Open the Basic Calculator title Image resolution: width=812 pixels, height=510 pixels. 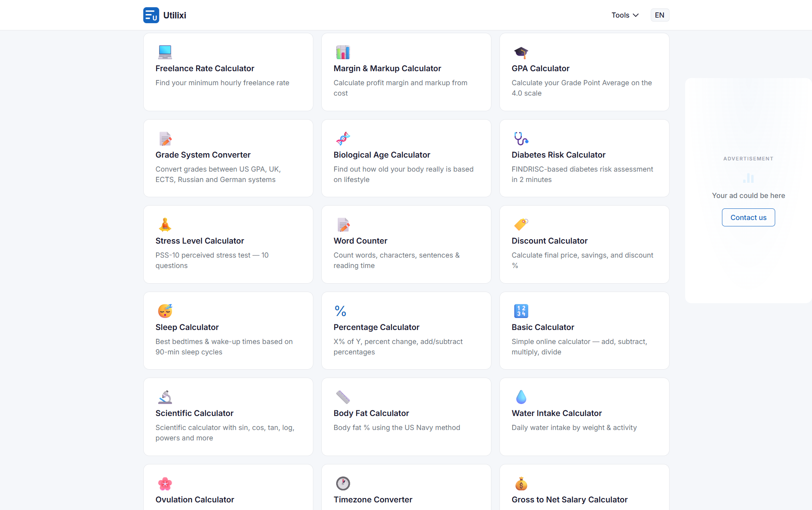pos(543,327)
